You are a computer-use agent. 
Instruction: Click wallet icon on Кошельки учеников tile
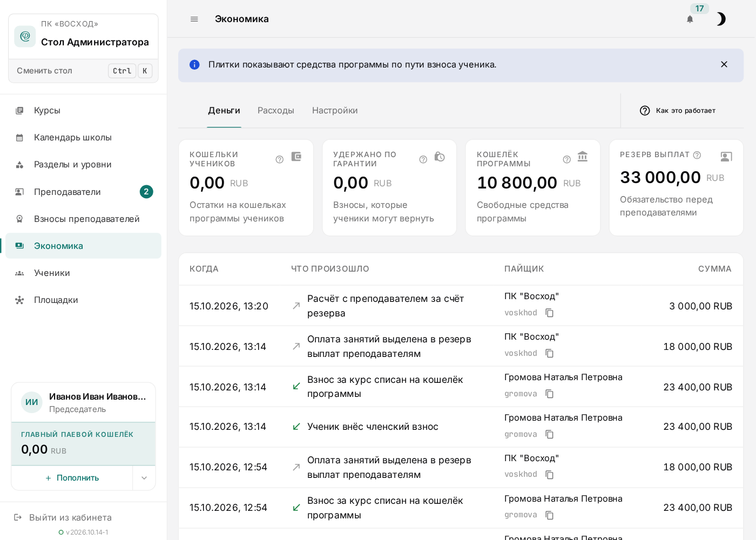296,157
